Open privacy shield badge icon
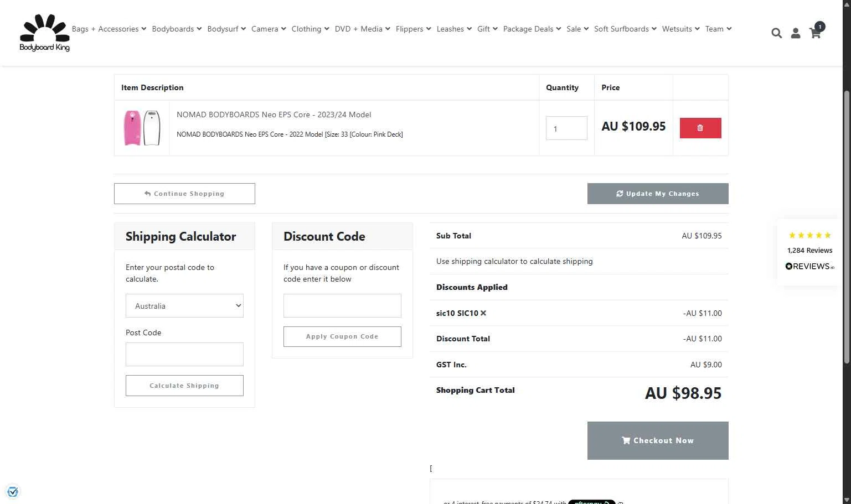This screenshot has height=504, width=851. click(13, 491)
